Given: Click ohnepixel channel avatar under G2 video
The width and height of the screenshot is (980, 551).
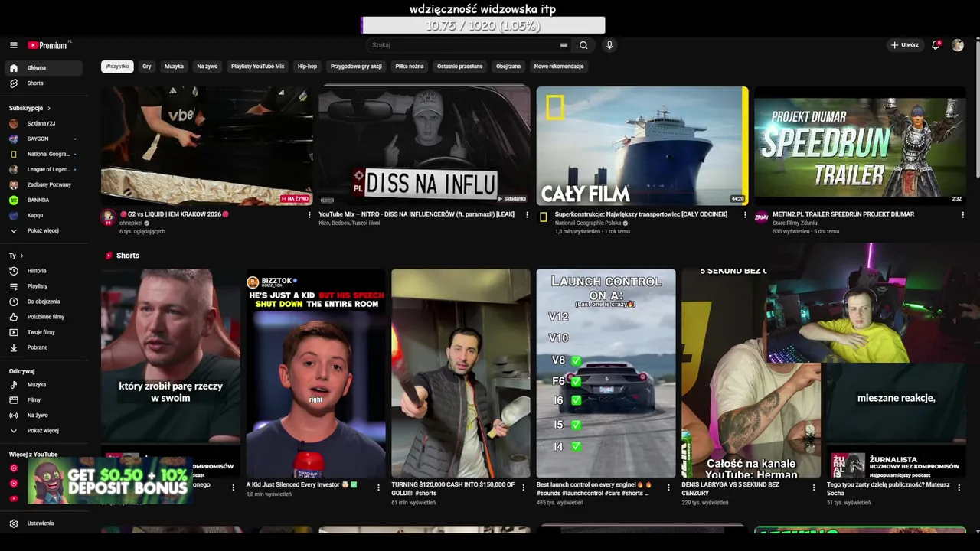Looking at the screenshot, I should point(108,217).
